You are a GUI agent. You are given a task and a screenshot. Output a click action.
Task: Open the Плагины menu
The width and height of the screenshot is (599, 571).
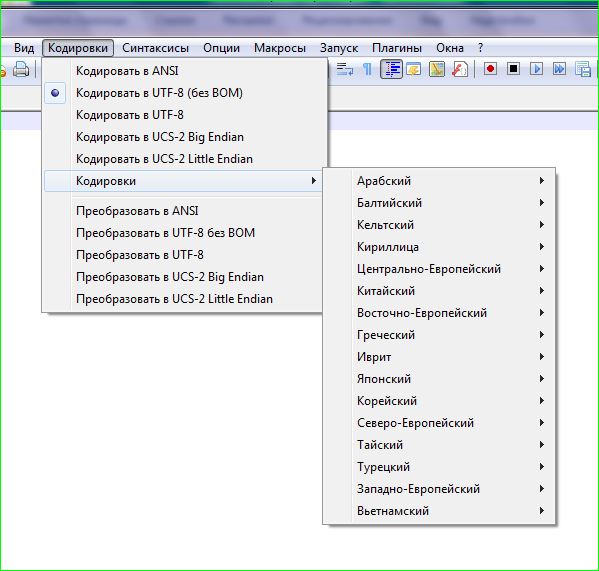tap(397, 48)
